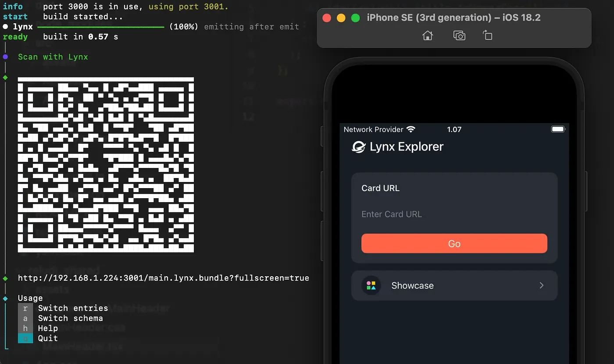
Task: Click the 'r' Switch entries shortcut key
Action: (x=25, y=308)
